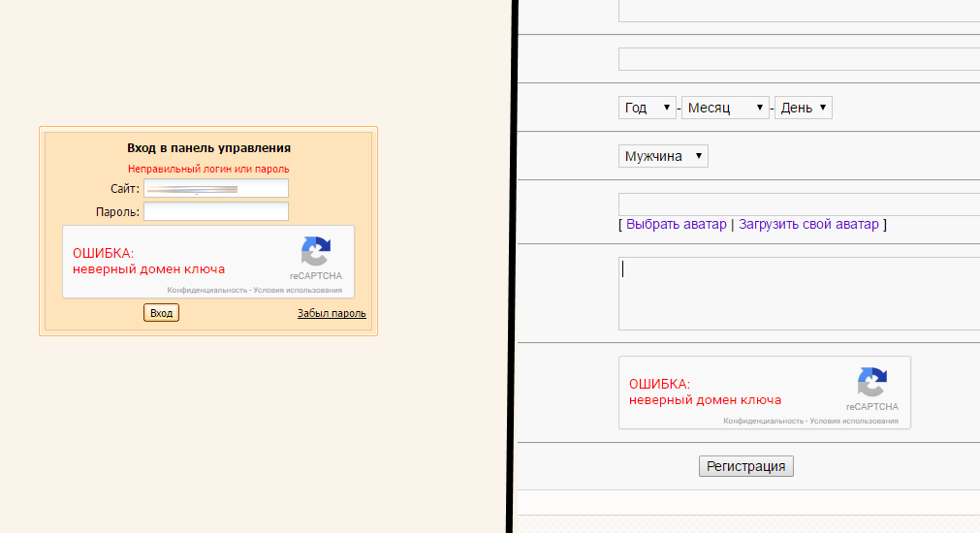Image resolution: width=980 pixels, height=533 pixels.
Task: Open the Месяц month dropdown
Action: (x=725, y=108)
